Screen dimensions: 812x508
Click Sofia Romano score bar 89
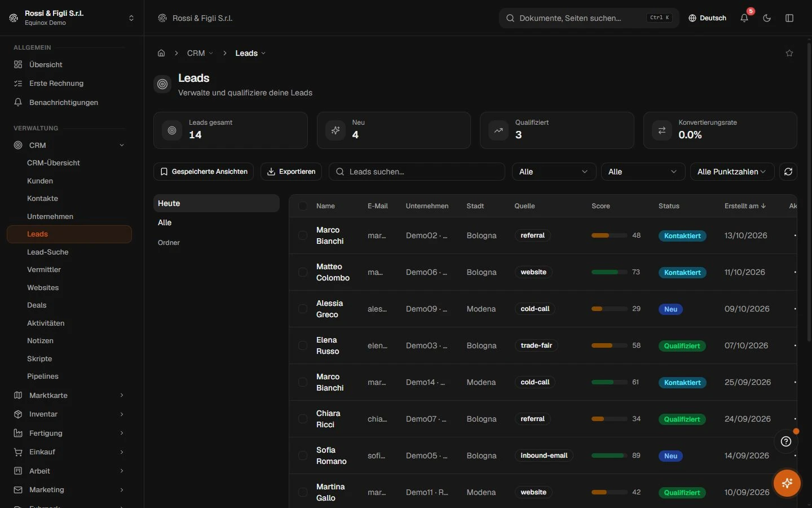click(610, 456)
